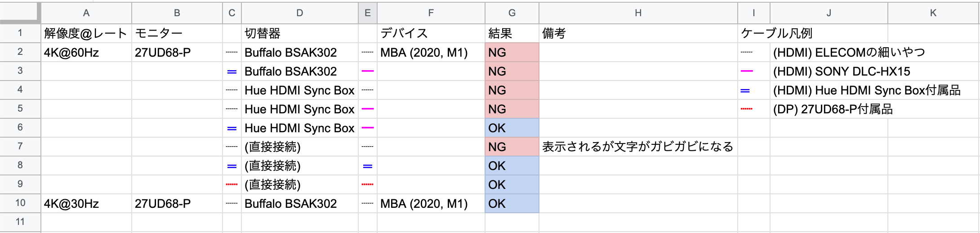Click the red dotted cable in cell C9

(x=232, y=184)
